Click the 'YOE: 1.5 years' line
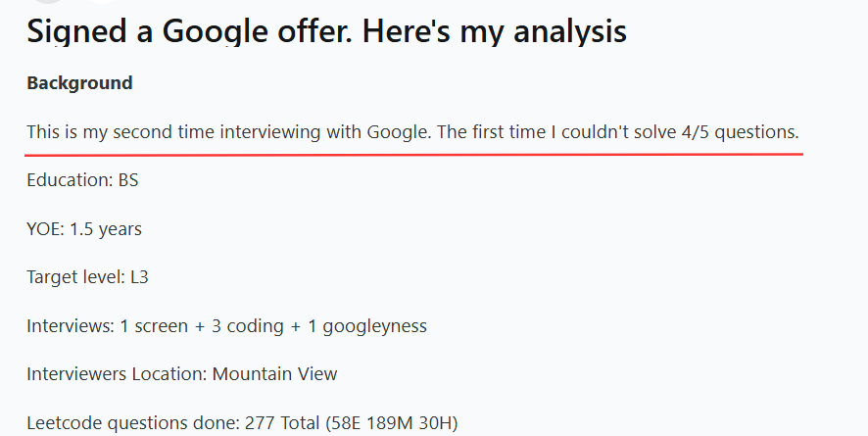Screen dimensions: 868x436 [x=84, y=229]
